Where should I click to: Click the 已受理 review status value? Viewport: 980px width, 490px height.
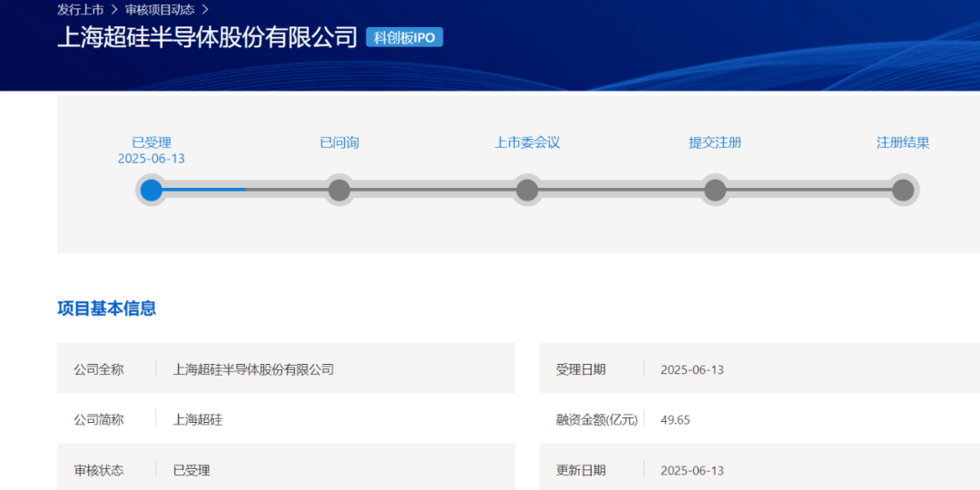click(x=191, y=470)
